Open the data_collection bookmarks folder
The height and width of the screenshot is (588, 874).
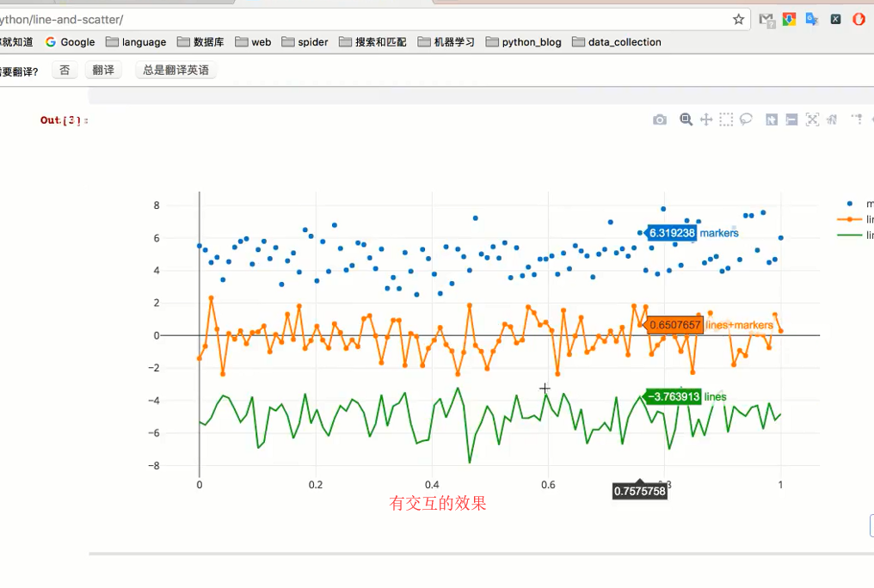point(617,42)
